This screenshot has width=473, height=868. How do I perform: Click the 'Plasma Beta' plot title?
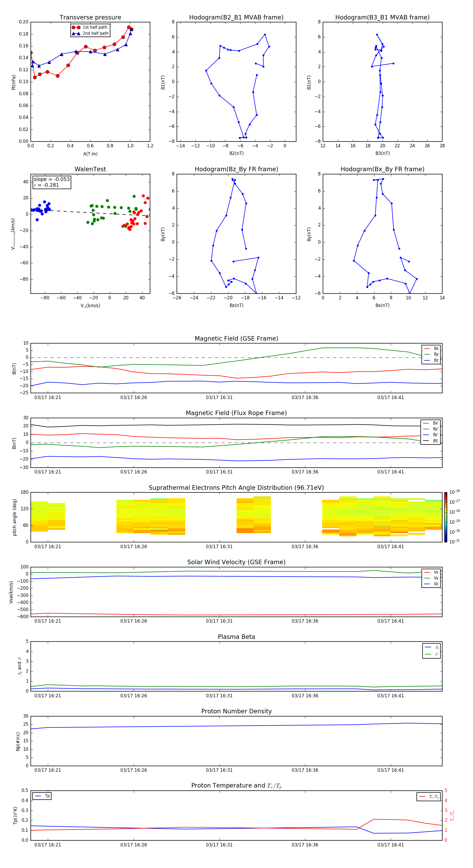[x=236, y=637]
